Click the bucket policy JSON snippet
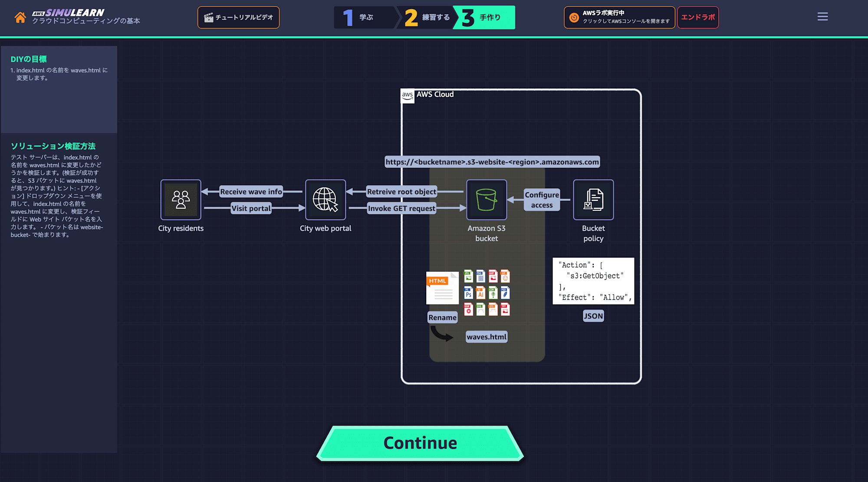 pyautogui.click(x=593, y=281)
